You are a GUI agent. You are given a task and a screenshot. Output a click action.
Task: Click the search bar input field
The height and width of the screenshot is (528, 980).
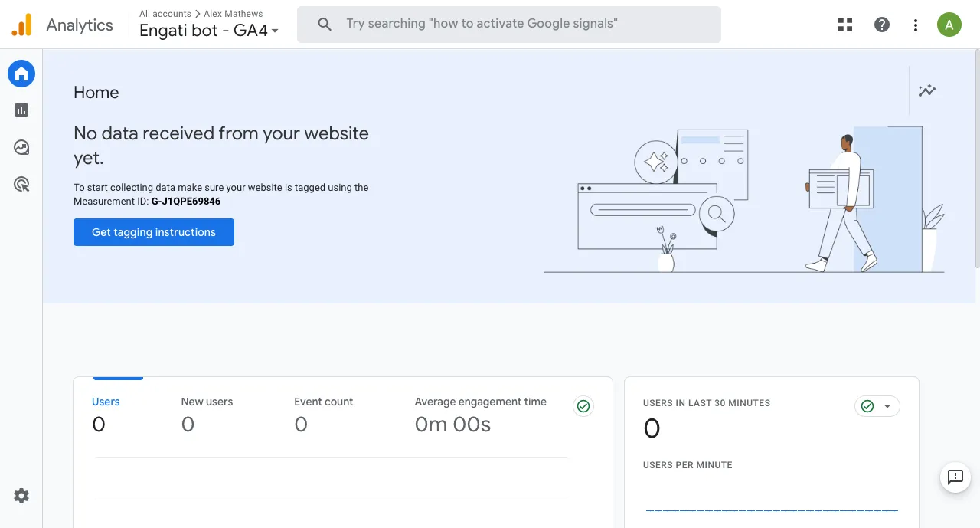tap(509, 25)
